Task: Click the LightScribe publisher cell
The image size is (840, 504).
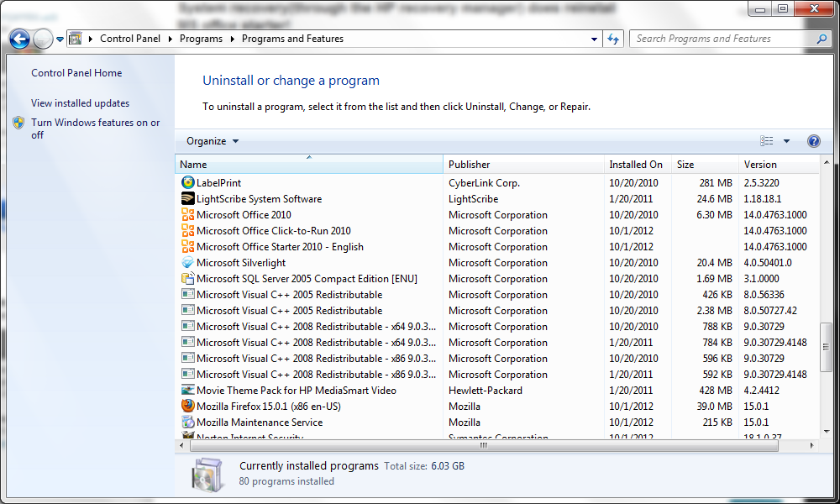Action: pyautogui.click(x=474, y=199)
